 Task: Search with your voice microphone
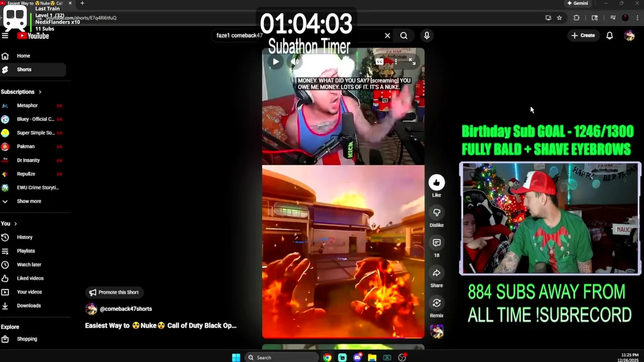(427, 36)
